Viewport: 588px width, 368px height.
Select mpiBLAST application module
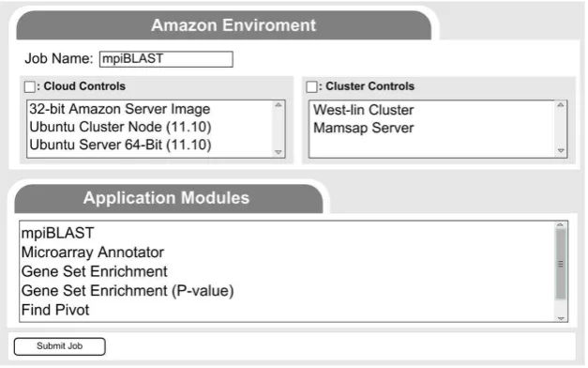pos(58,234)
